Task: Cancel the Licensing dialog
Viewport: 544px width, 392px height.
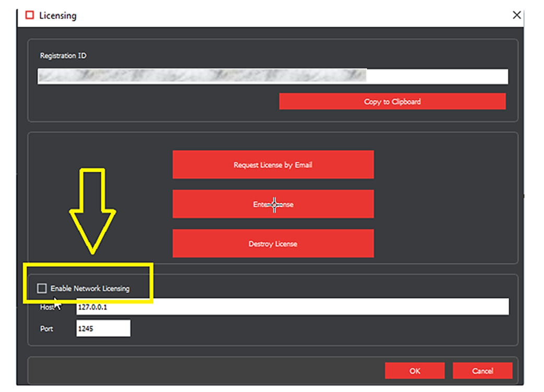Action: click(482, 371)
